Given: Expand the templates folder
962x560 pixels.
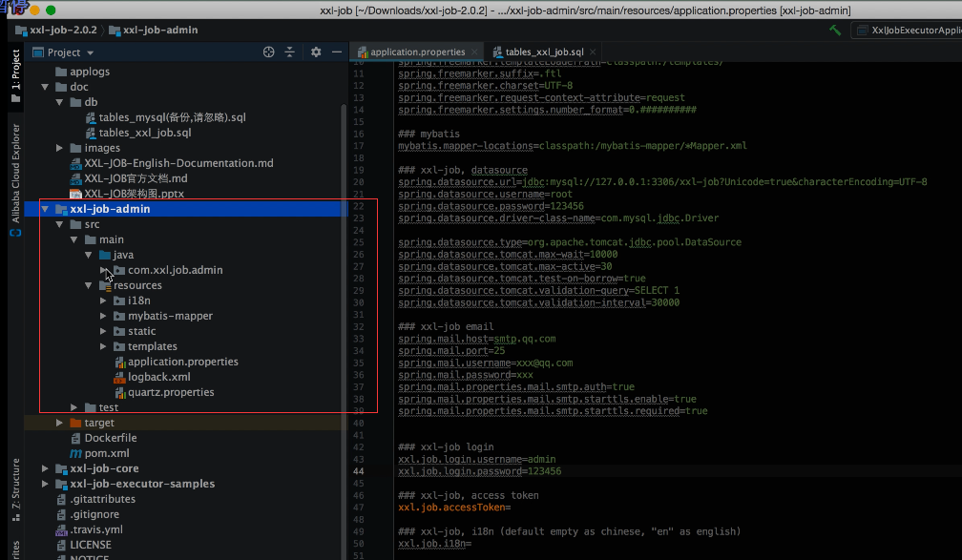Looking at the screenshot, I should (103, 346).
